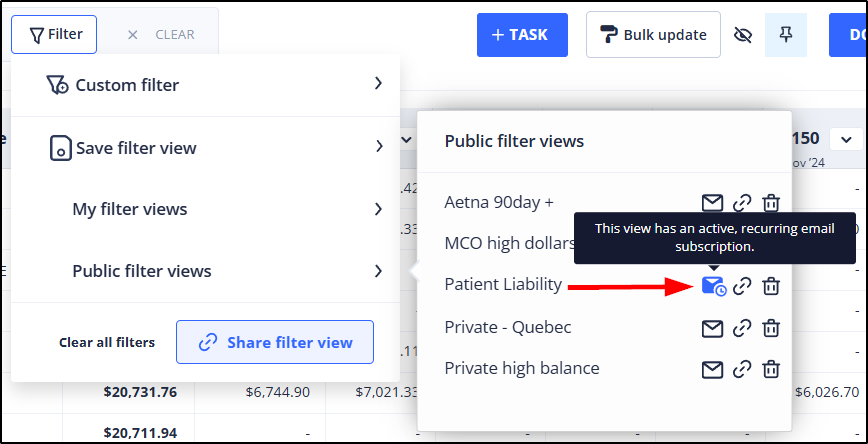Delete the Aetna 90day + filter view

coord(771,203)
